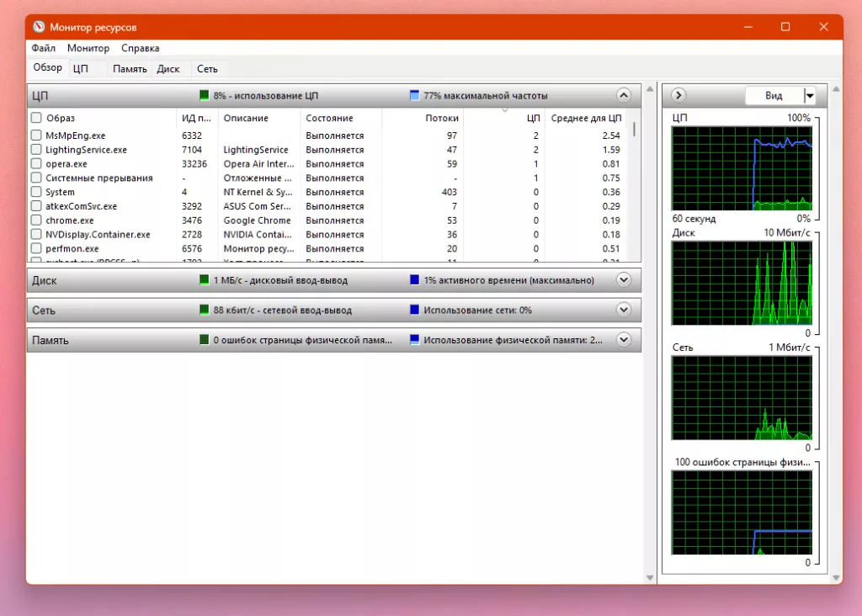The image size is (862, 616).
Task: Sort processes by Среднее для ЦП column
Action: pyautogui.click(x=586, y=119)
